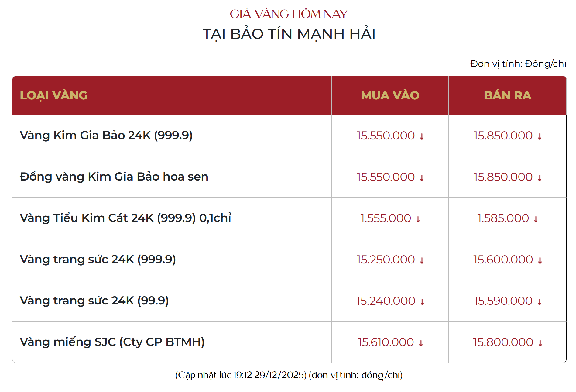Click SJC buy price 15.610.000

coord(386,342)
